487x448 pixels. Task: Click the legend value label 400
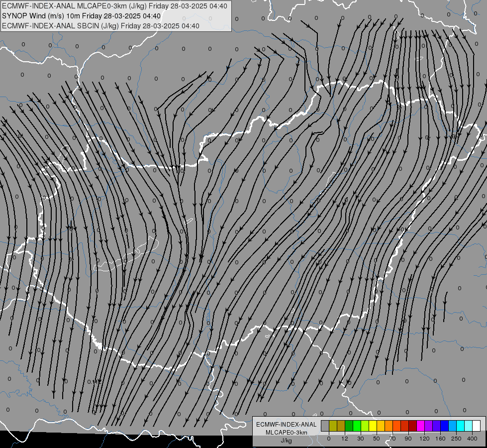[472, 439]
